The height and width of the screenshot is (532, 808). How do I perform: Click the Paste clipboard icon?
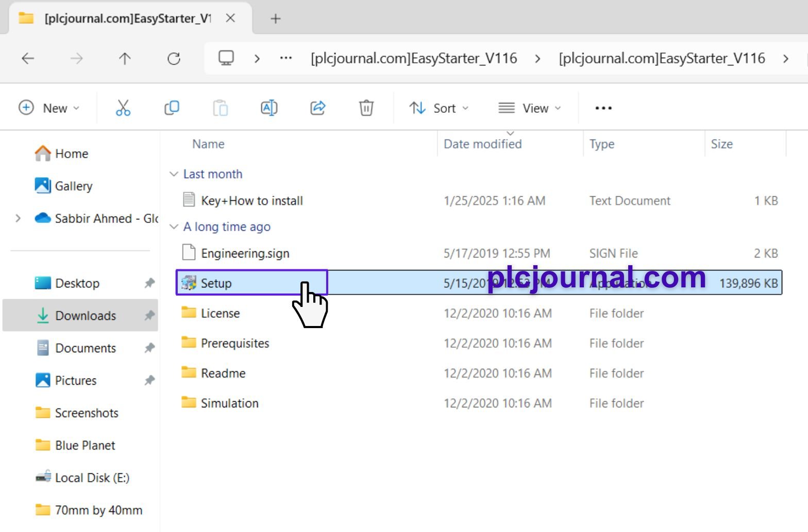221,108
